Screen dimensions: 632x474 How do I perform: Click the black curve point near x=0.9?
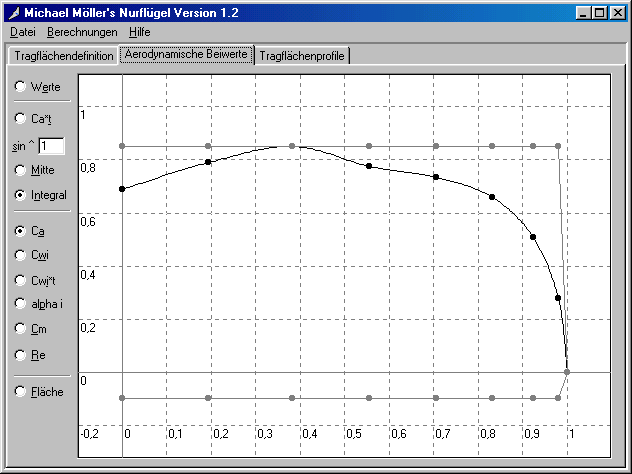[x=533, y=237]
